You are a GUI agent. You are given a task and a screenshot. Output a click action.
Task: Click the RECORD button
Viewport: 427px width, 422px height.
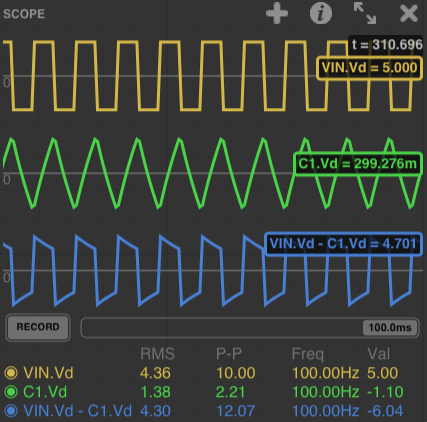pyautogui.click(x=38, y=327)
